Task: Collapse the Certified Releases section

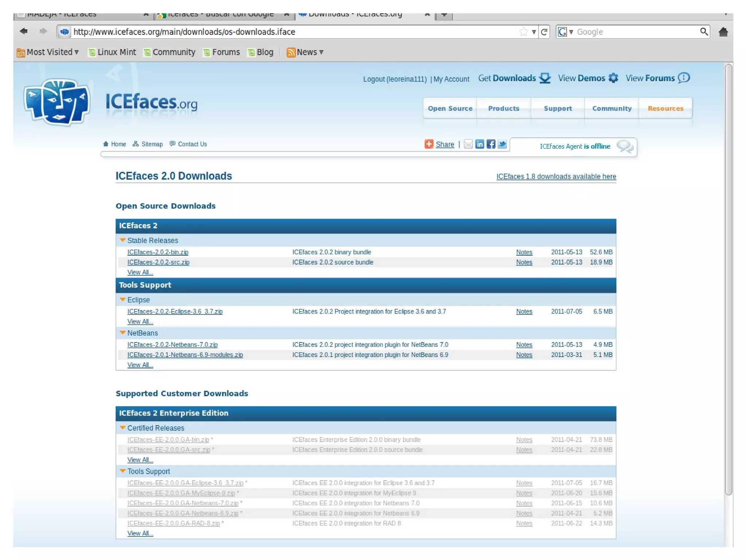Action: pyautogui.click(x=123, y=428)
